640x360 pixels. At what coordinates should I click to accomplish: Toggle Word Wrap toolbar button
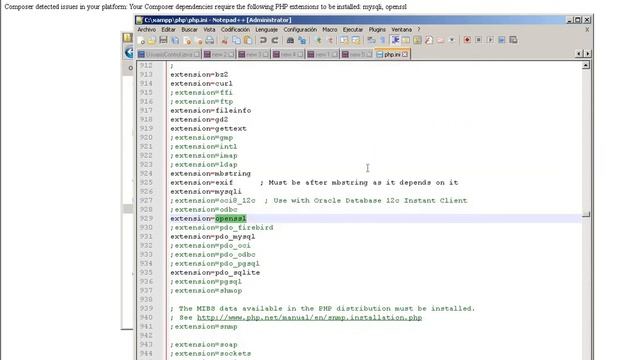click(x=371, y=40)
